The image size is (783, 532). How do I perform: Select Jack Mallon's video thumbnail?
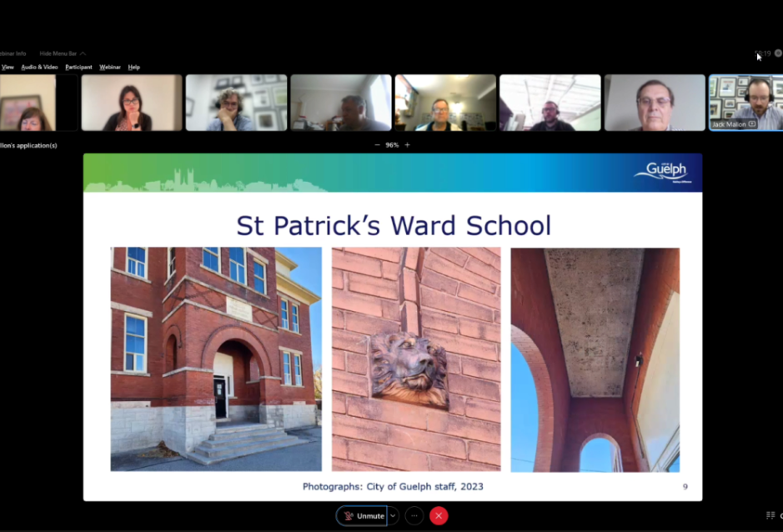(x=745, y=102)
